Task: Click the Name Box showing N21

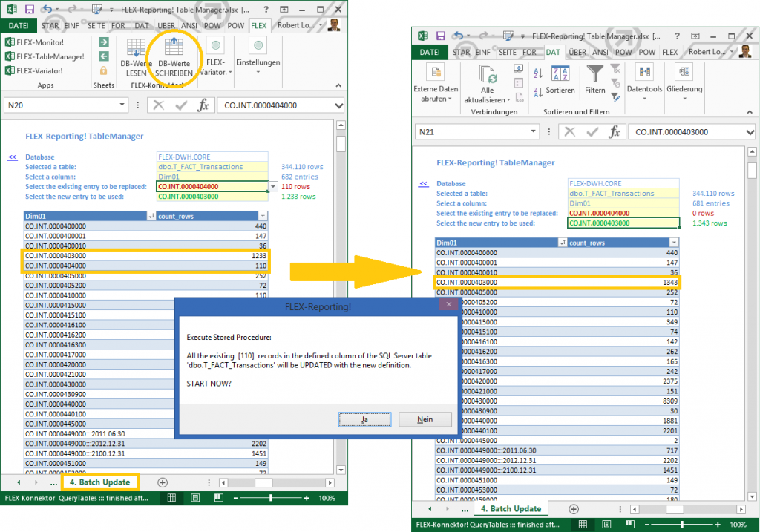Action: pyautogui.click(x=471, y=132)
